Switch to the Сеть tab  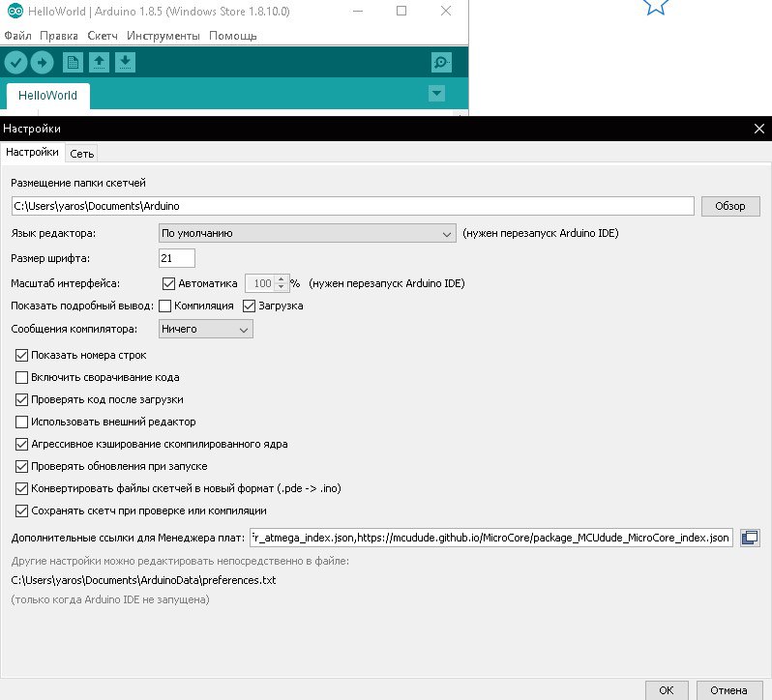[x=81, y=154]
